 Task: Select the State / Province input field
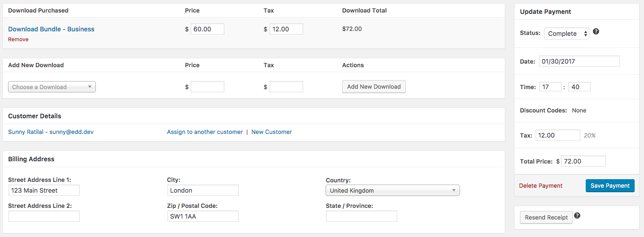(x=361, y=216)
